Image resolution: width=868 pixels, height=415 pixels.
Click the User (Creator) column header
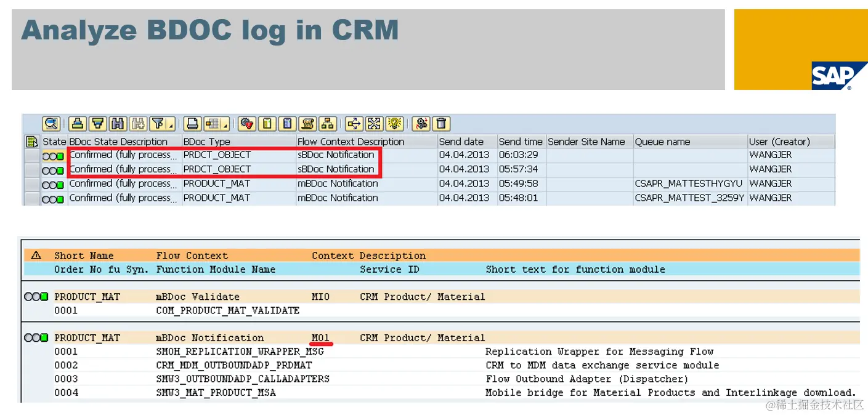tap(791, 142)
